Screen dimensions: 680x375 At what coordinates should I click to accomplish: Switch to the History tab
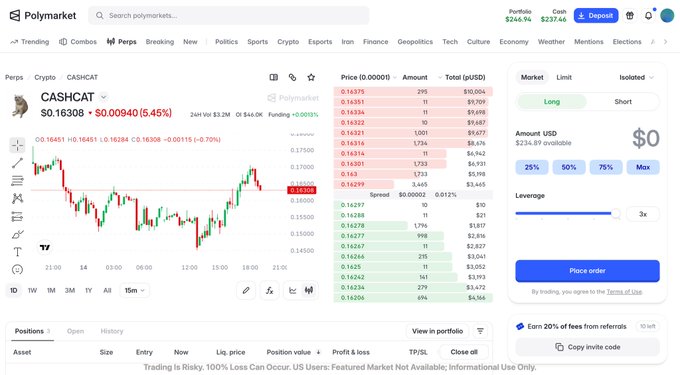coord(112,331)
